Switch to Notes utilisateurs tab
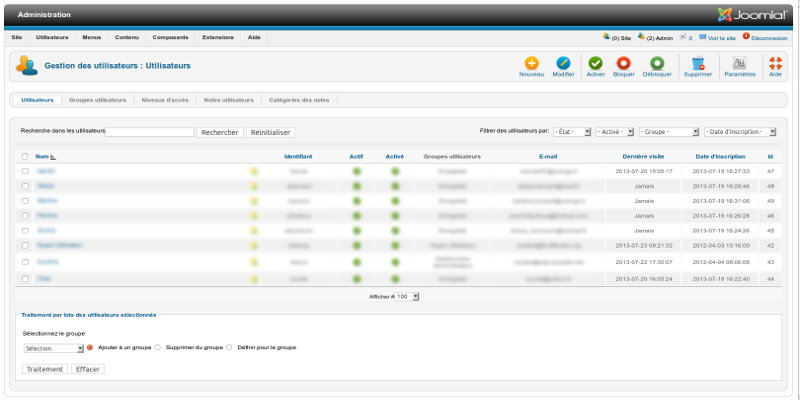Image resolution: width=800 pixels, height=400 pixels. tap(229, 100)
